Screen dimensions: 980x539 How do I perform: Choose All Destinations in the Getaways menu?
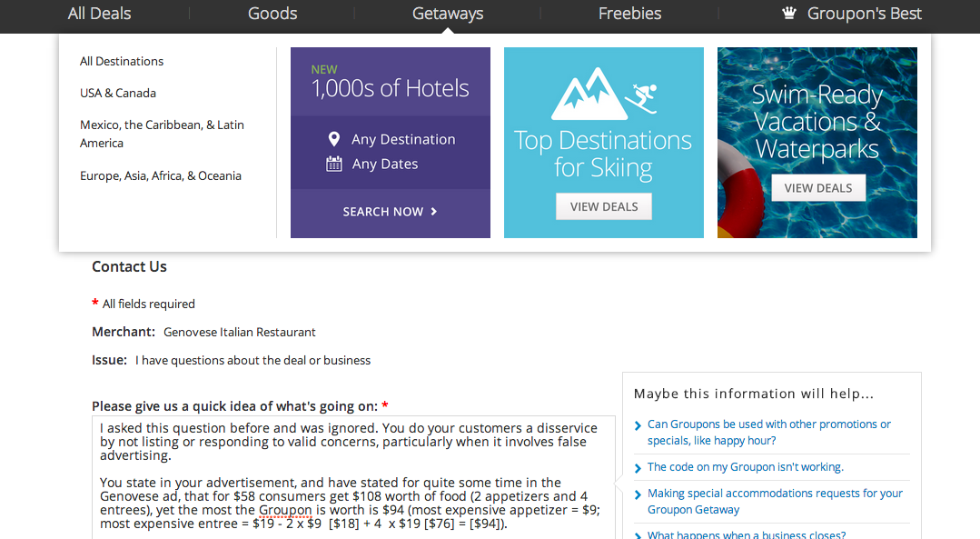(x=121, y=61)
